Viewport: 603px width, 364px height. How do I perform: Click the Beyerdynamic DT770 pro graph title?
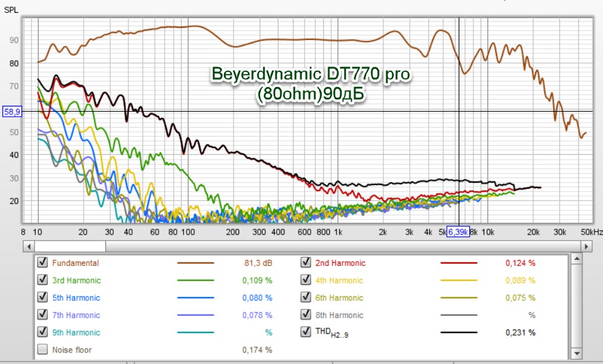pyautogui.click(x=311, y=83)
